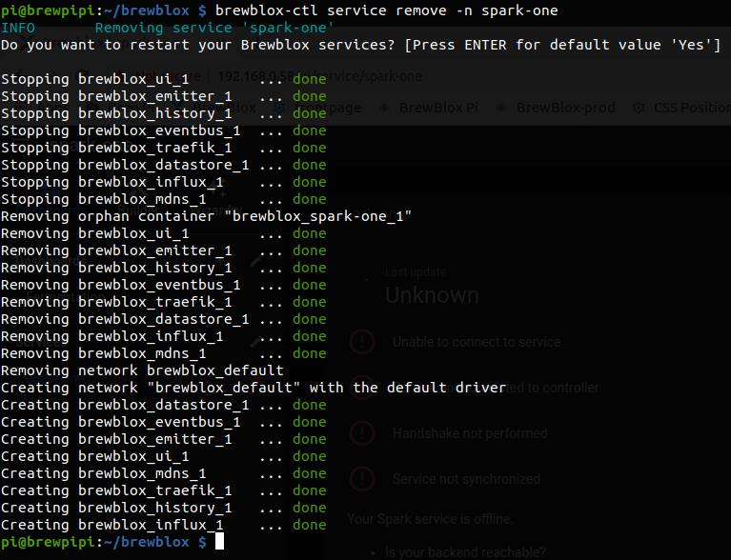Click the warning icon beside 'Service not synchronized'
This screenshot has height=560, width=731.
point(362,479)
